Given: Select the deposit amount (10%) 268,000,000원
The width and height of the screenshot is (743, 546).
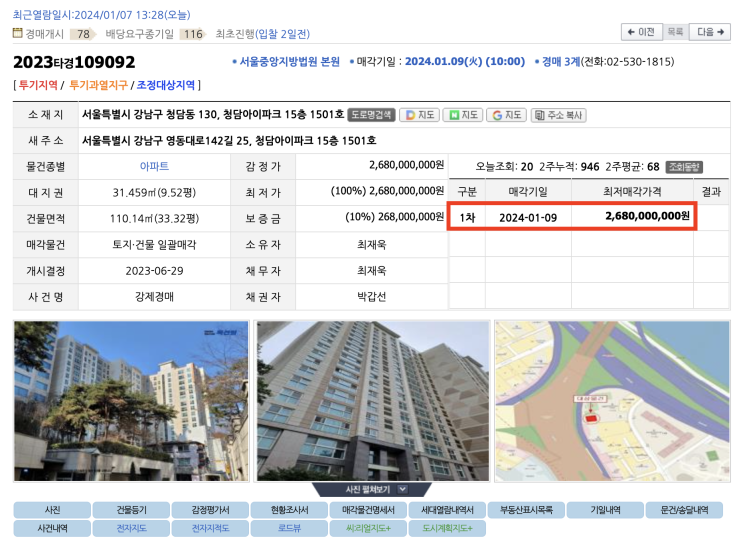Looking at the screenshot, I should [394, 217].
